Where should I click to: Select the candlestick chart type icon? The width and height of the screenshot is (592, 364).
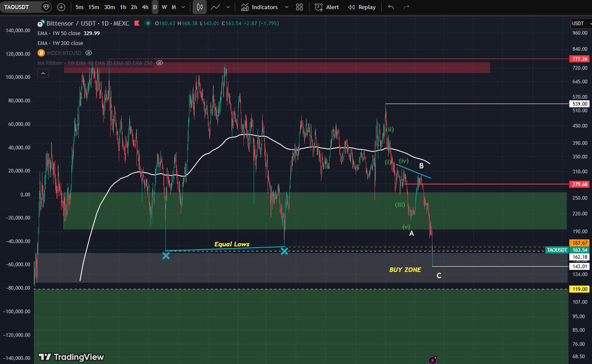coord(200,7)
